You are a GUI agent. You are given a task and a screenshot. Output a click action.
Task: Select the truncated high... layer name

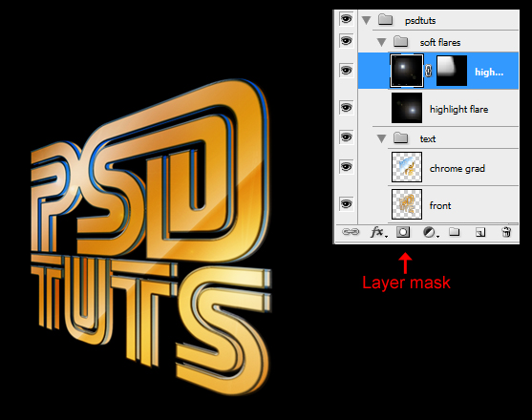489,72
